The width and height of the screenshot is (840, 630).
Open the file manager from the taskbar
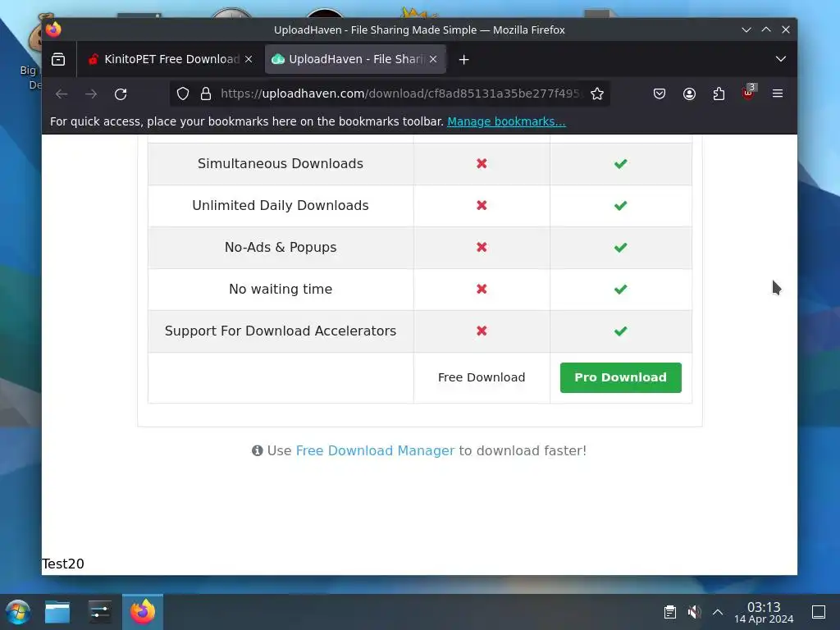[x=57, y=612]
